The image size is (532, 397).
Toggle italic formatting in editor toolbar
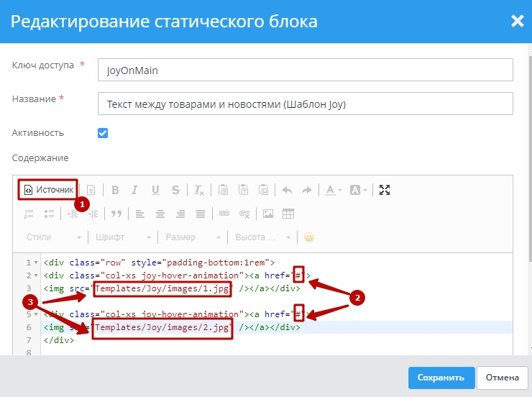tap(134, 190)
